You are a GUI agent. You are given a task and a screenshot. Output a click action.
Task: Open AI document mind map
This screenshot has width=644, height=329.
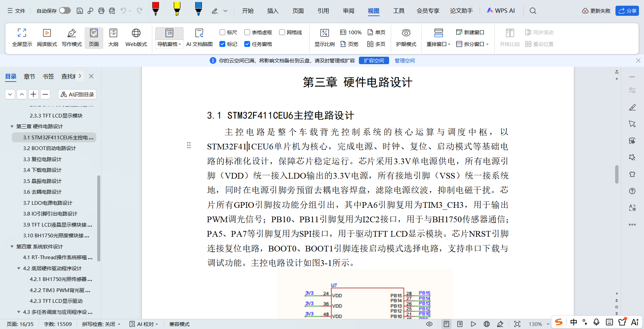point(200,37)
